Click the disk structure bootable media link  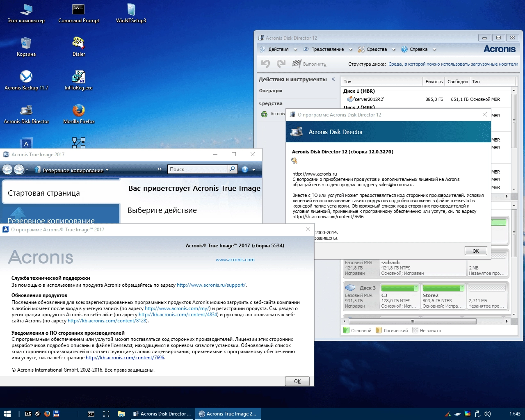453,64
